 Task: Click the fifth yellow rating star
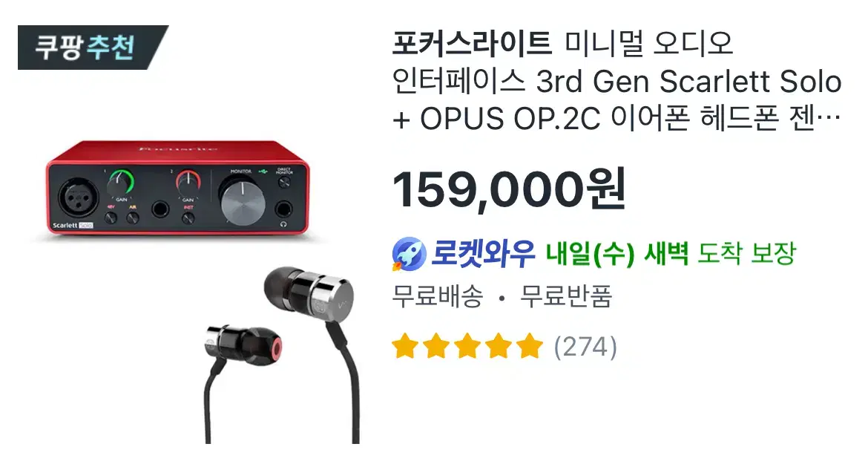[530, 346]
